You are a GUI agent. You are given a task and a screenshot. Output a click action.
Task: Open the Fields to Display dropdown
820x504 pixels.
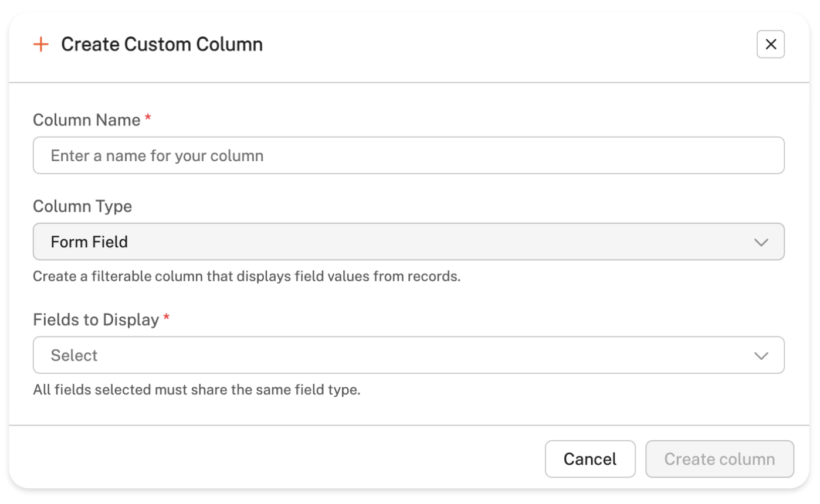point(408,355)
